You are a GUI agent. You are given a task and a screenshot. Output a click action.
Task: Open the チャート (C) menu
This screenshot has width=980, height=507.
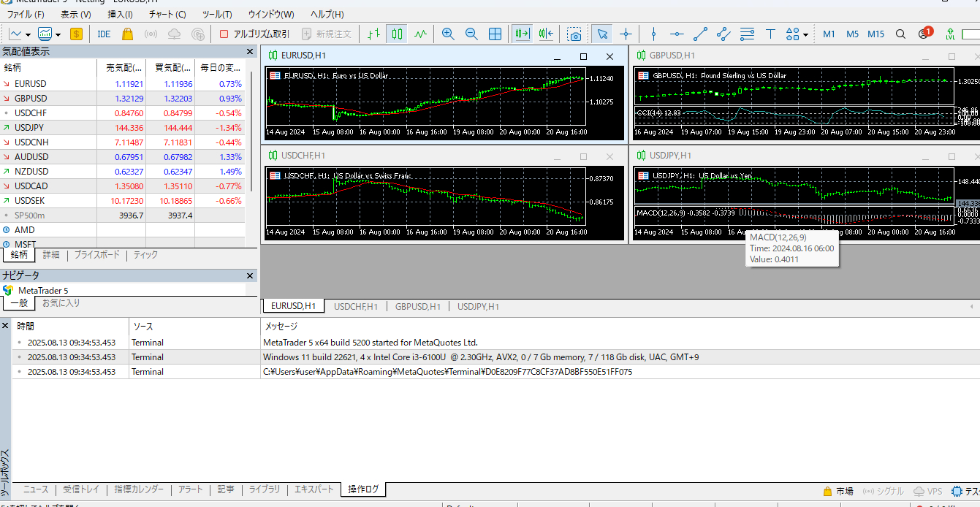pyautogui.click(x=167, y=14)
